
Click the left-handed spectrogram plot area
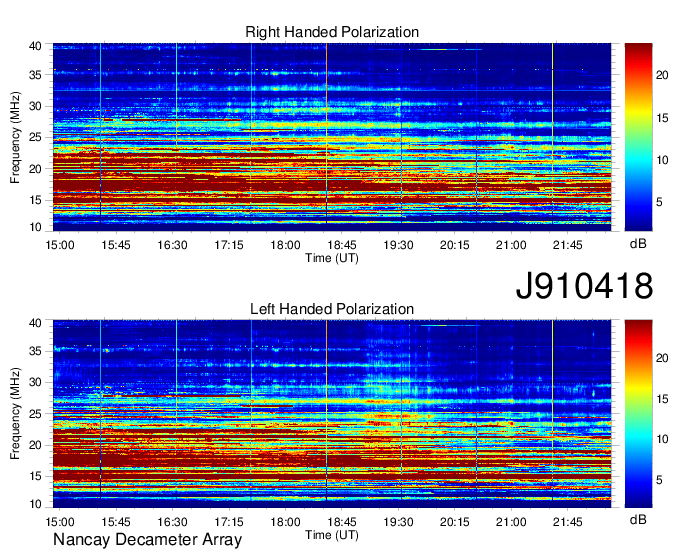tap(332, 414)
